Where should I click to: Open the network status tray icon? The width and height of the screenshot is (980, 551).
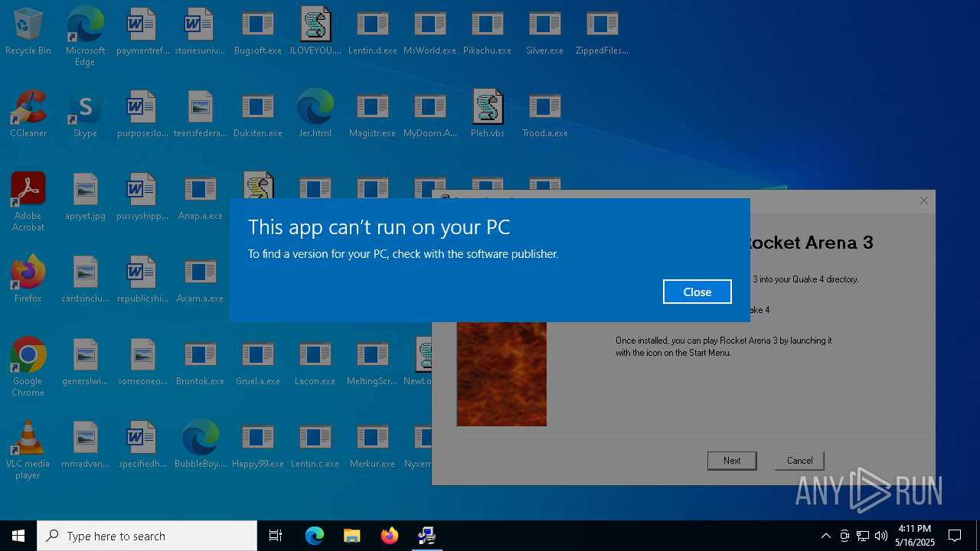pos(862,536)
